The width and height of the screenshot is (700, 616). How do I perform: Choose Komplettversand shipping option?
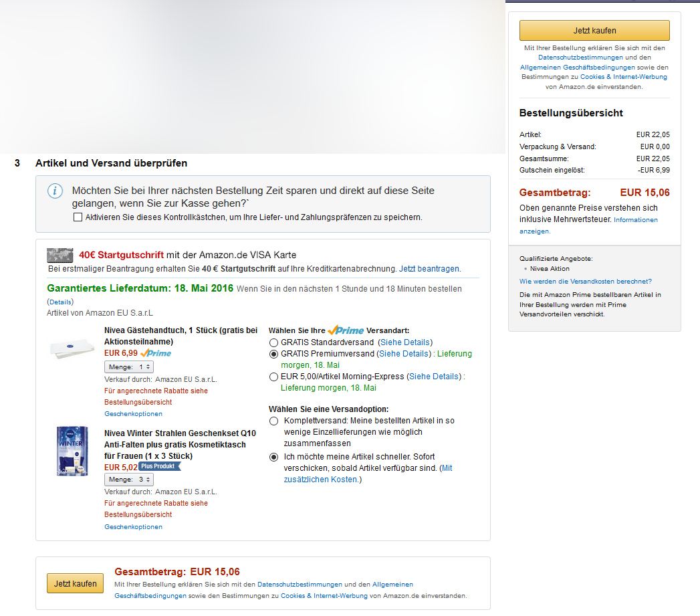click(x=273, y=421)
